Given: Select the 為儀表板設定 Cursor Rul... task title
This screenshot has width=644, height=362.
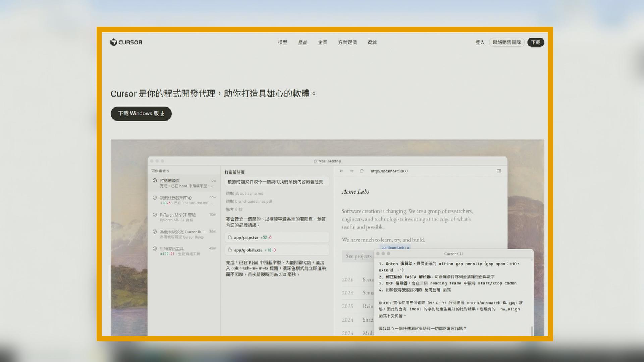Looking at the screenshot, I should coord(183,232).
